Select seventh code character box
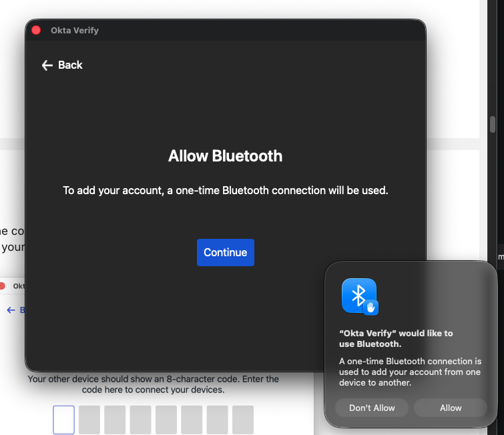504x435 pixels. point(217,420)
